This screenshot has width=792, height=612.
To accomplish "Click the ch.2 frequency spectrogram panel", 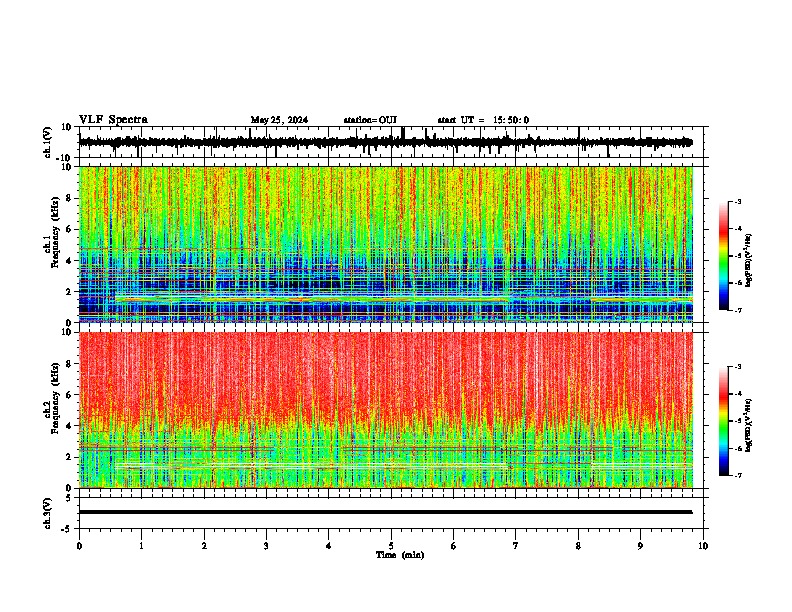I will pos(386,410).
